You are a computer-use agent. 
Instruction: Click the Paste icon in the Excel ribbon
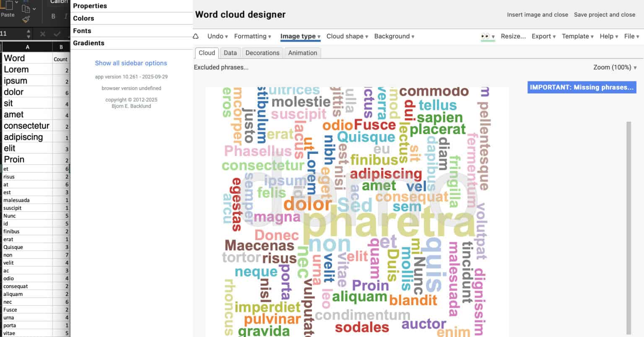click(x=9, y=7)
